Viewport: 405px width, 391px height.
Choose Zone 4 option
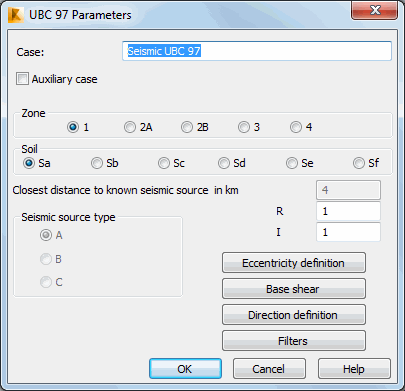point(296,127)
